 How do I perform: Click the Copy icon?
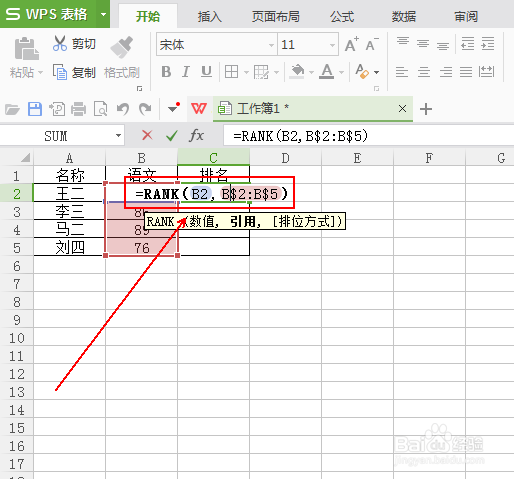pos(60,72)
